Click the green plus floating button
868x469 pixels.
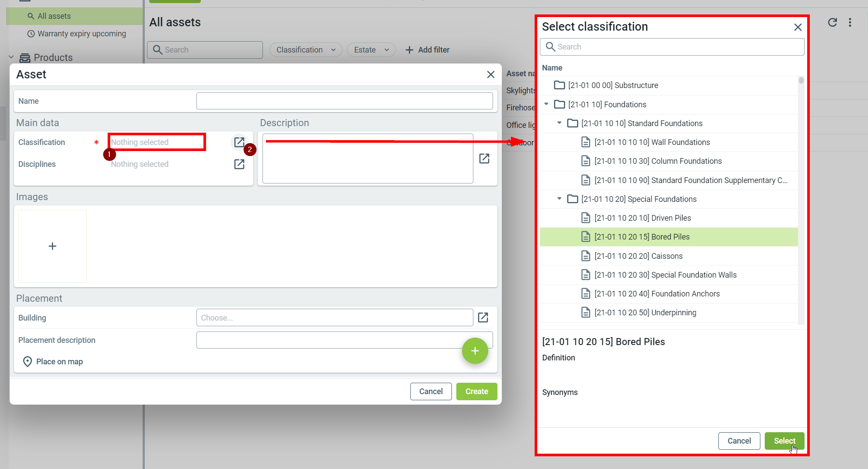tap(475, 351)
